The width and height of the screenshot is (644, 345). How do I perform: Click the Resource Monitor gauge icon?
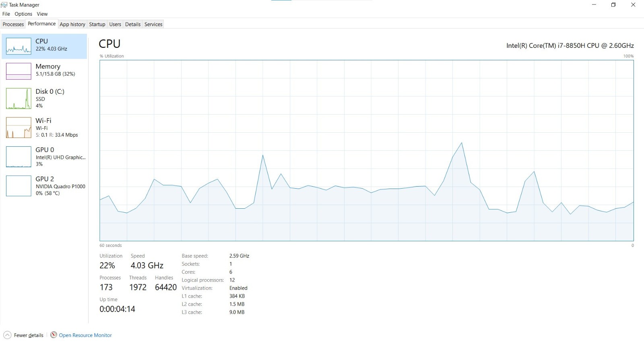tap(54, 335)
